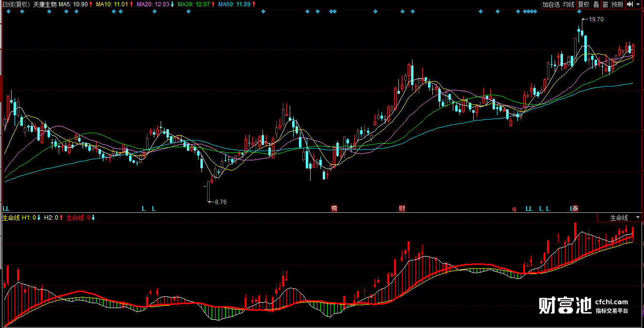
Task: Click the 预测 forecast button
Action: coord(617,4)
